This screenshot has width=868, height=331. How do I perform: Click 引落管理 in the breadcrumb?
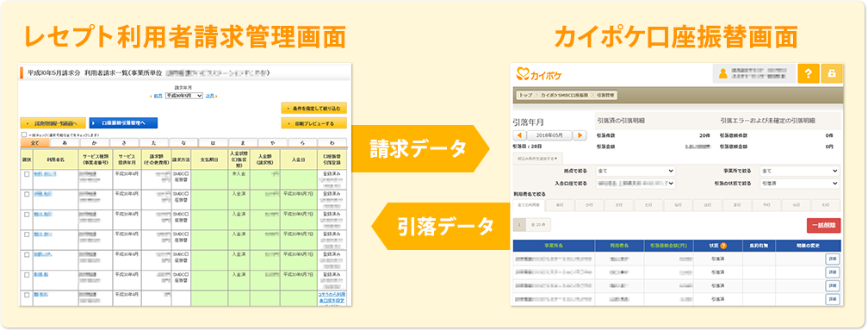(606, 96)
